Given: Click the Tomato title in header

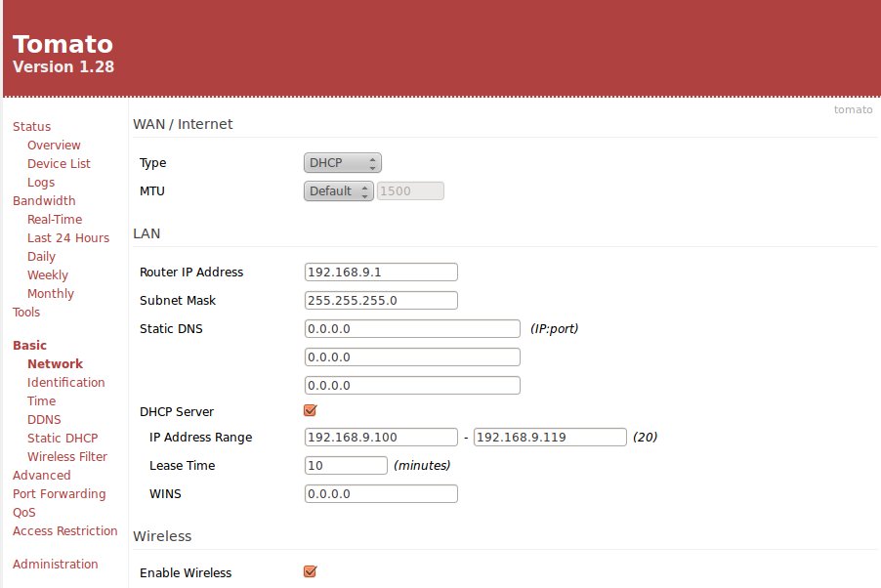Looking at the screenshot, I should (63, 44).
